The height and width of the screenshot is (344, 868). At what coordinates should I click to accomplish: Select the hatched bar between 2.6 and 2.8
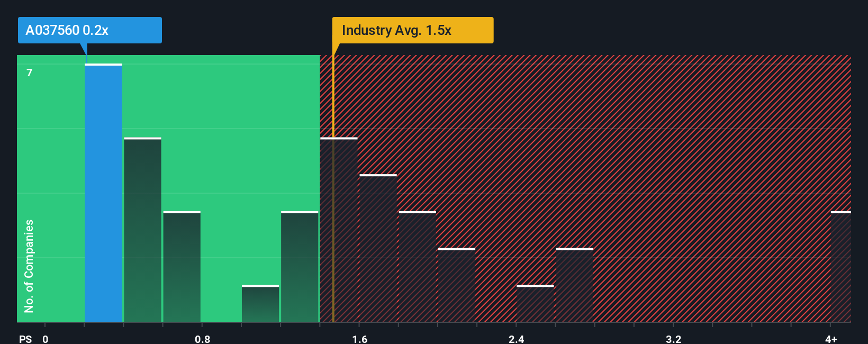[x=574, y=285]
